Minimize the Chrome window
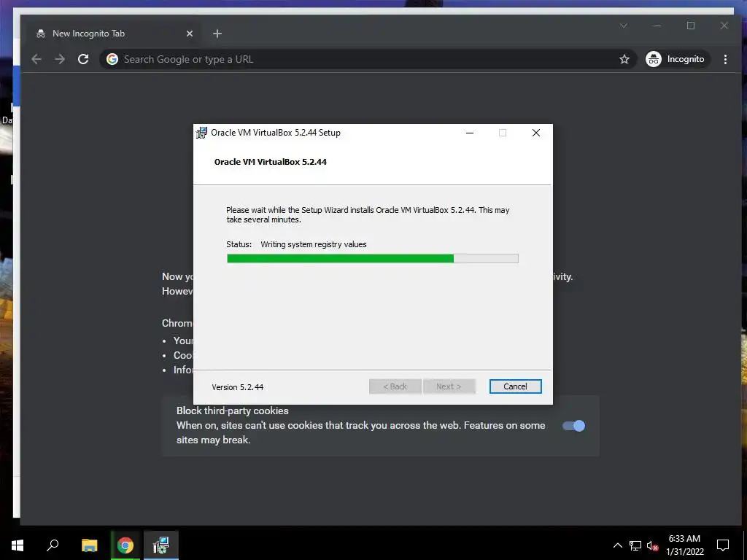Screen dimensions: 747x560 point(657,26)
